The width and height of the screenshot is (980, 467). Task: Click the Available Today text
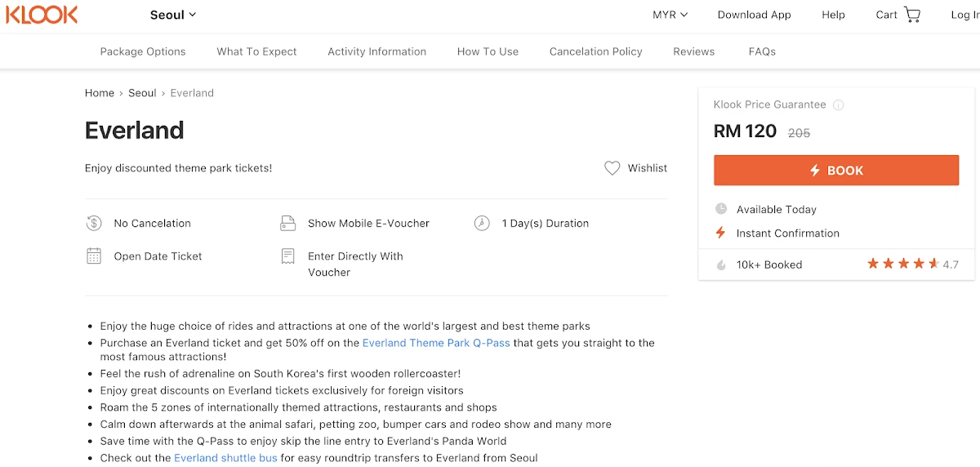(x=776, y=209)
